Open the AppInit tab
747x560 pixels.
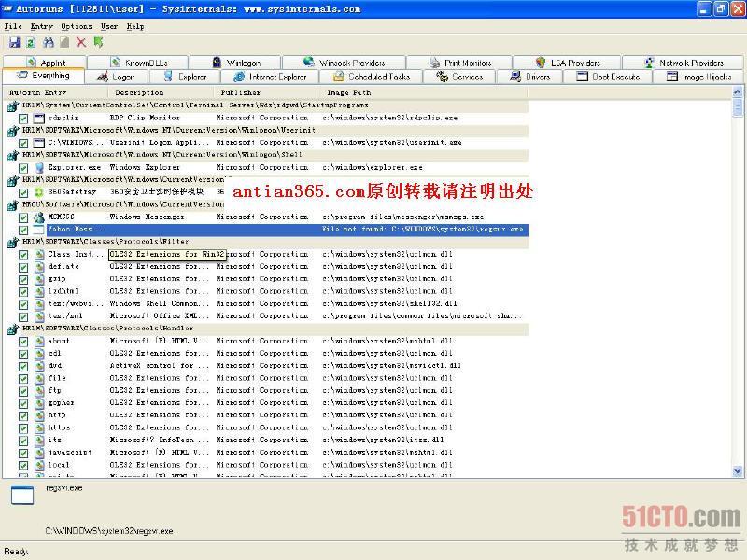pos(46,63)
